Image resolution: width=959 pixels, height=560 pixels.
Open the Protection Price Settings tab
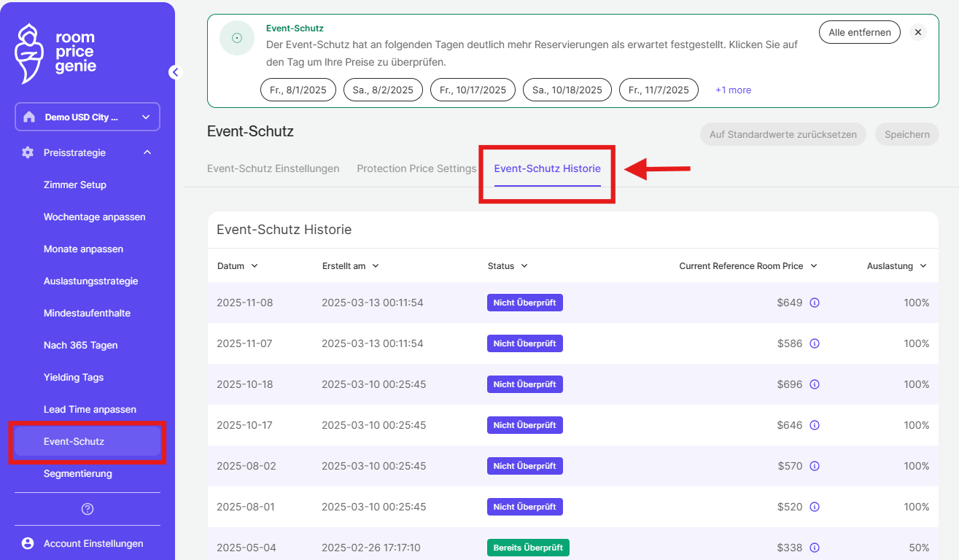(x=416, y=168)
